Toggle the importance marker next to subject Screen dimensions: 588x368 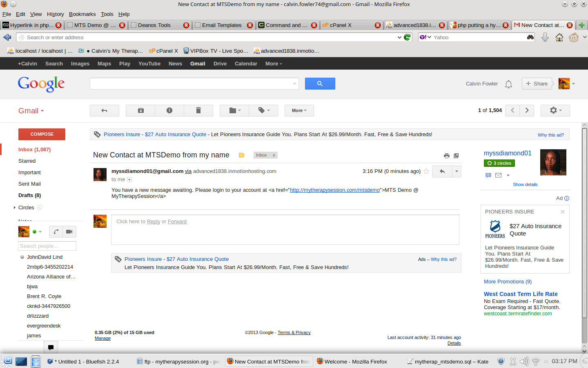(241, 155)
